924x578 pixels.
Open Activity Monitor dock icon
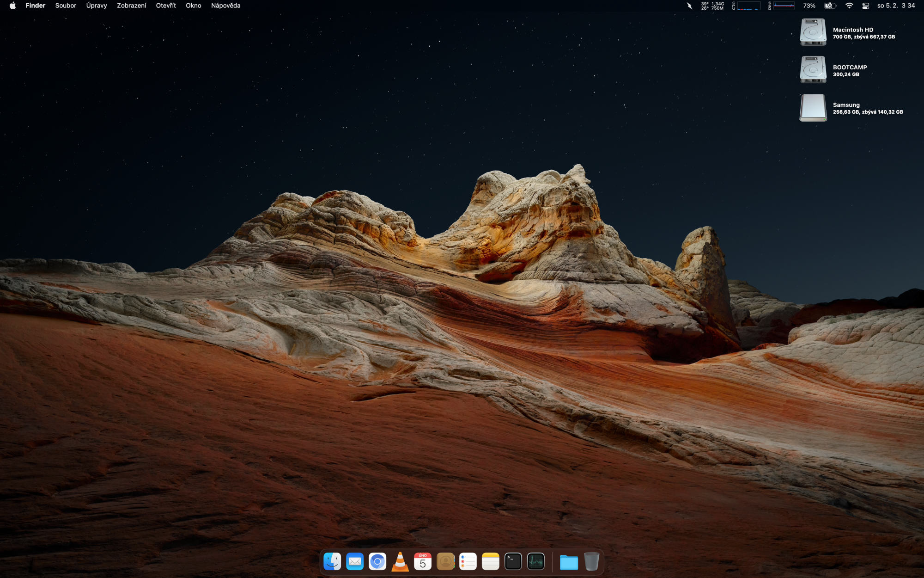(536, 561)
